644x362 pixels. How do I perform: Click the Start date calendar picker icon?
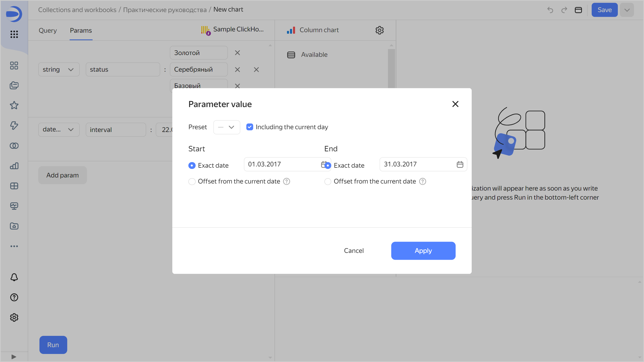323,164
